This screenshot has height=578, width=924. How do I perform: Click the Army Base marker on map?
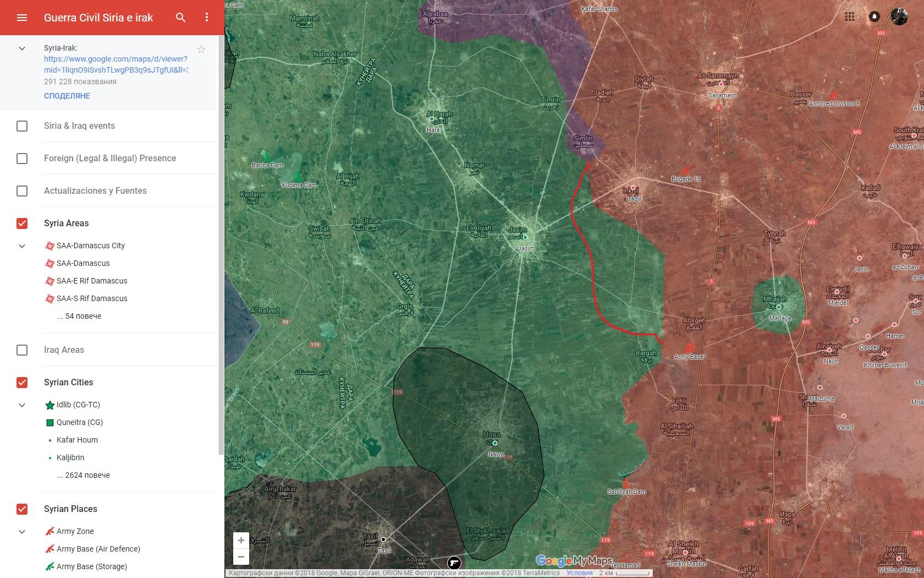point(690,348)
